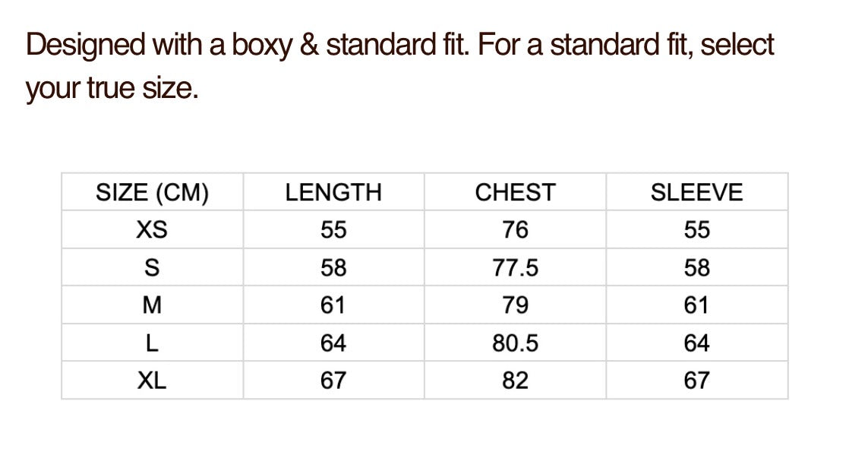The width and height of the screenshot is (868, 474).
Task: Click the SIZE (CM) column header
Action: tap(152, 192)
